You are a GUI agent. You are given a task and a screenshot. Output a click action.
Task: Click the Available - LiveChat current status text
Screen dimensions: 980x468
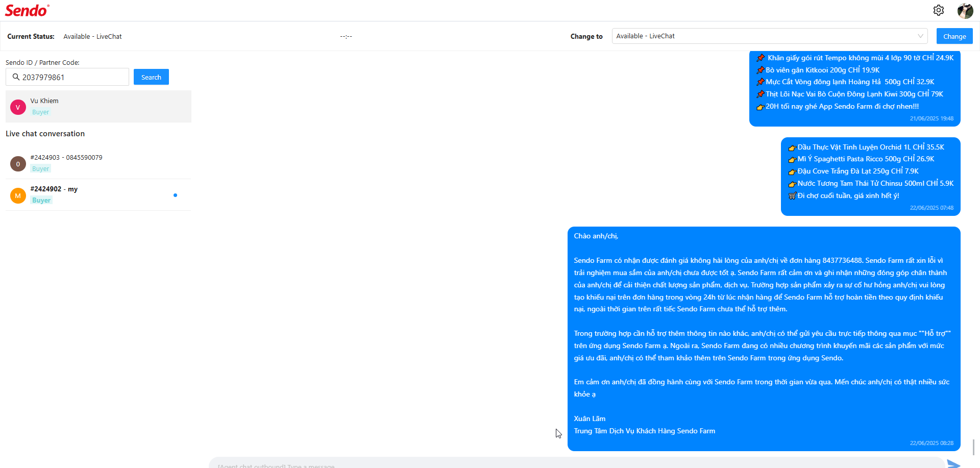(92, 37)
